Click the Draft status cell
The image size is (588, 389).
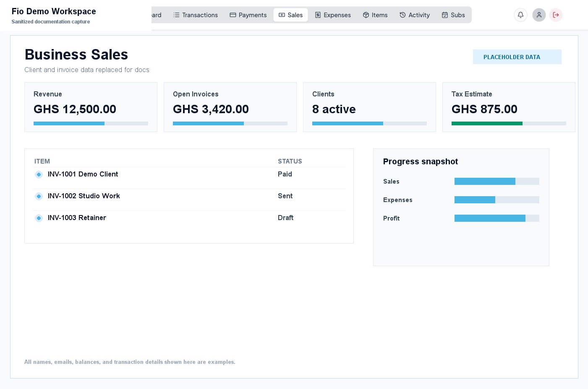click(x=285, y=218)
